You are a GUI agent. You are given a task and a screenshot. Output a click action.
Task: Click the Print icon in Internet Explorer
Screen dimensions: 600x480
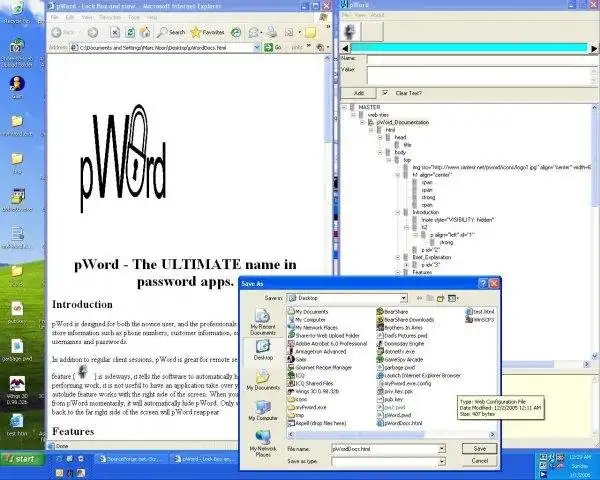coord(272,33)
